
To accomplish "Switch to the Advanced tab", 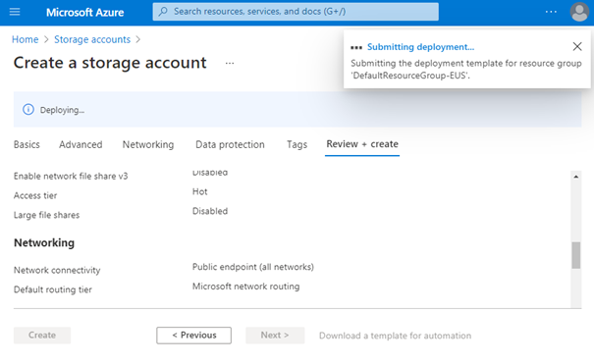I will (81, 144).
